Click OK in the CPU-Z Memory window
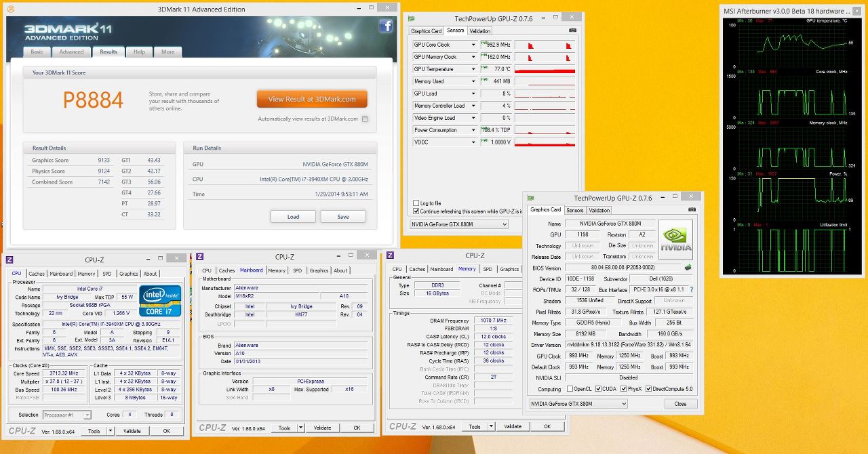 pos(547,427)
